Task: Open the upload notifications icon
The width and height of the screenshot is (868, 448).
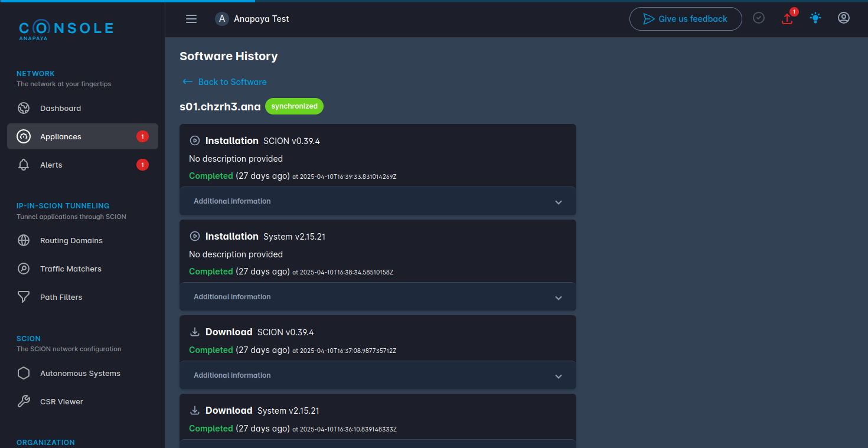Action: pos(787,18)
